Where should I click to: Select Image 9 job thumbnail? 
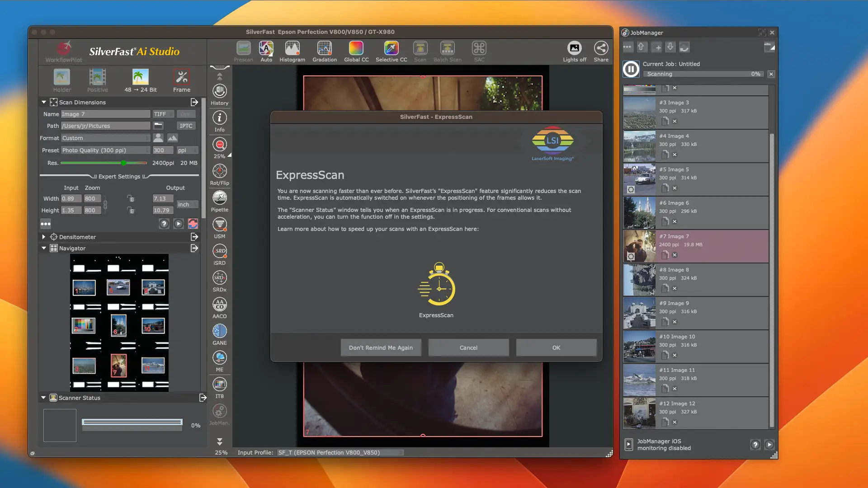pyautogui.click(x=639, y=313)
